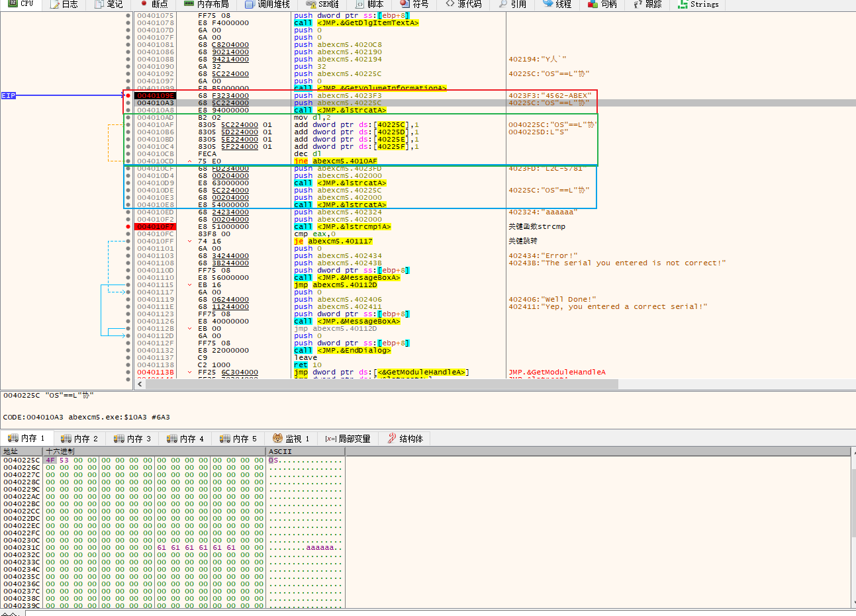
Task: Open the 断点 breakpoints tab
Action: pos(154,4)
